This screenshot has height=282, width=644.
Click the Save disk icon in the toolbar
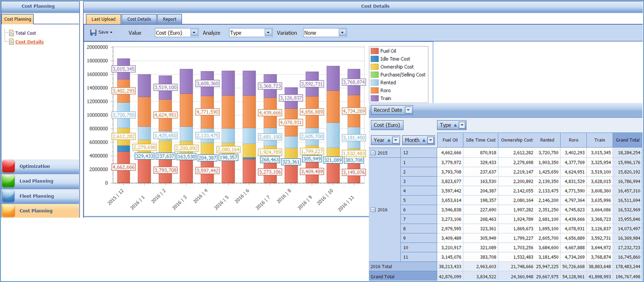tap(93, 32)
